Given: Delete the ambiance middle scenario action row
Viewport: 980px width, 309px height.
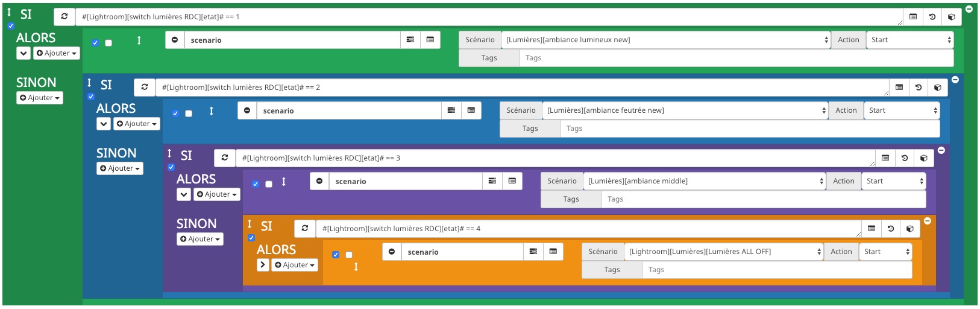Looking at the screenshot, I should [x=319, y=181].
